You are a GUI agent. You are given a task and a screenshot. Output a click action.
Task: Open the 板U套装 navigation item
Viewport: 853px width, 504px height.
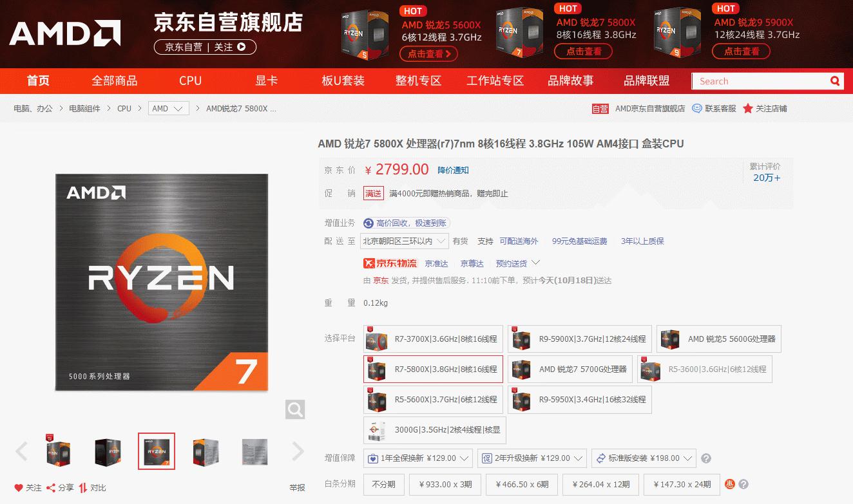343,80
